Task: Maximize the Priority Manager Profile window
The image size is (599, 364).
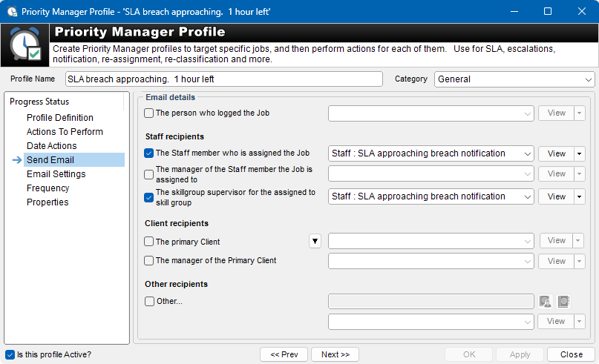Action: coord(548,11)
